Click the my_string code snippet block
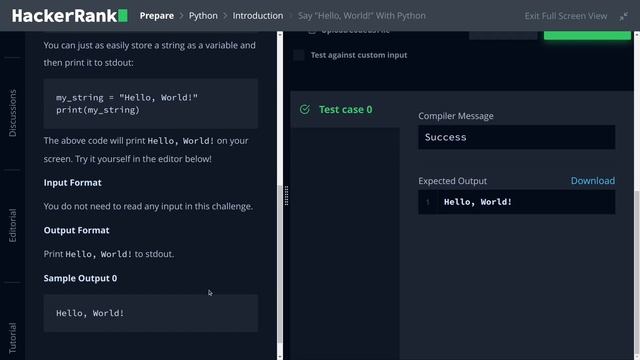Screen dimensions: 640x360 click(x=151, y=104)
